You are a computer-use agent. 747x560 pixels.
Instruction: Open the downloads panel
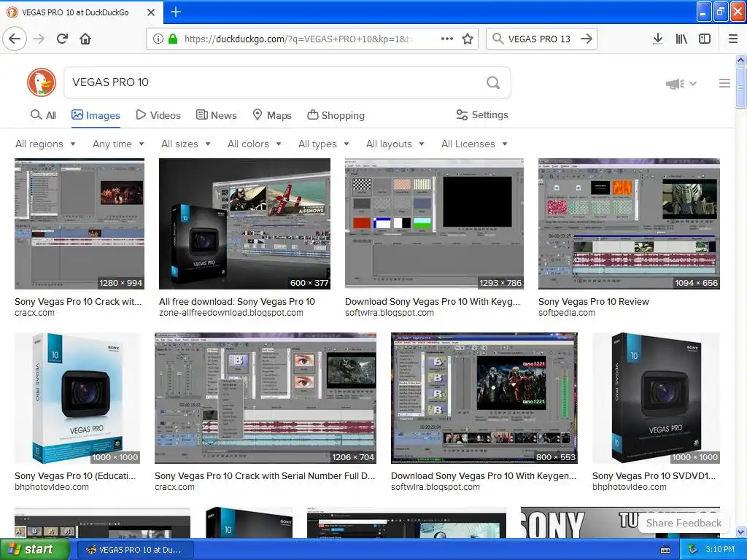(x=657, y=39)
